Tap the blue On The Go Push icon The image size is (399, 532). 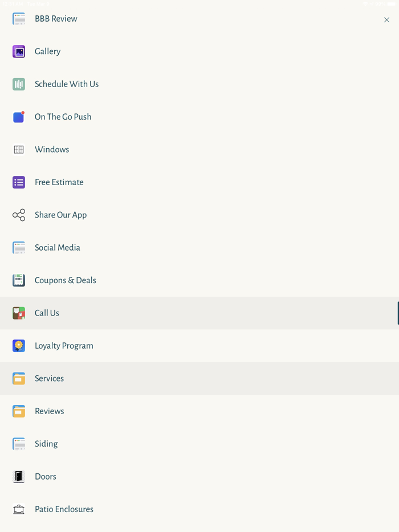(x=19, y=117)
